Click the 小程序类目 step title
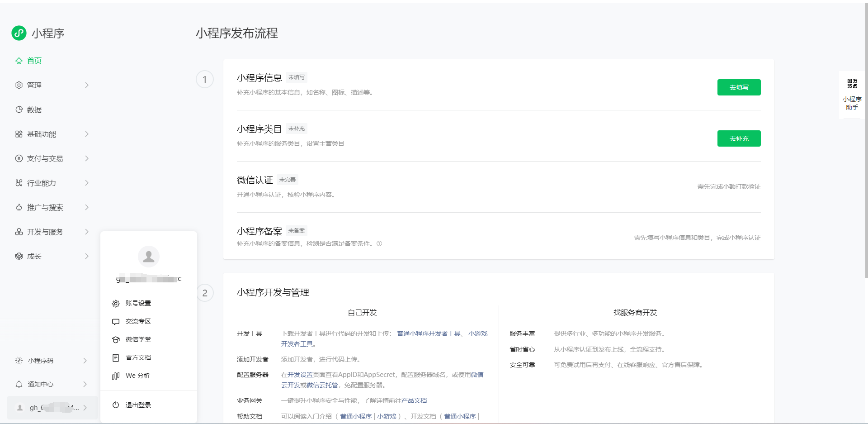The image size is (868, 424). coord(259,129)
